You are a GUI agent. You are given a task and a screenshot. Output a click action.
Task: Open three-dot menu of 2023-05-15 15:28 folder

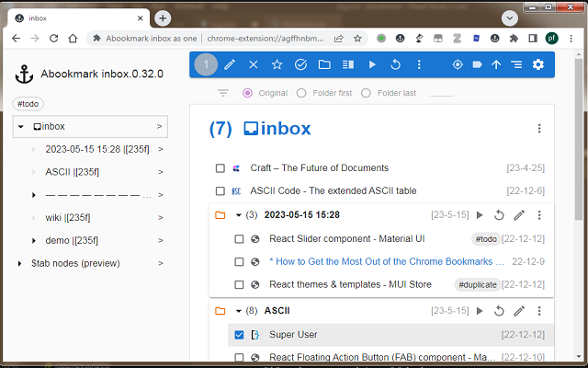point(539,215)
